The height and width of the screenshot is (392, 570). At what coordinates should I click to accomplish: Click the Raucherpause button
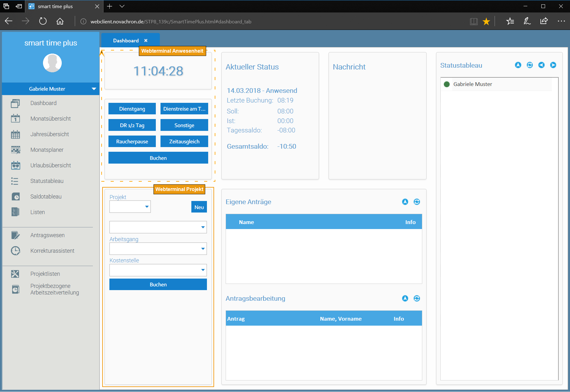132,141
